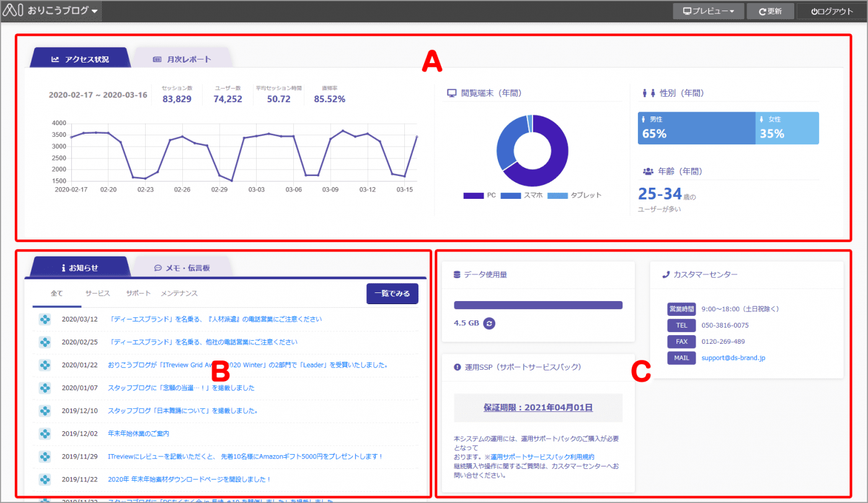Click the news icon beside 2020/03/12
868x503 pixels.
[45, 319]
